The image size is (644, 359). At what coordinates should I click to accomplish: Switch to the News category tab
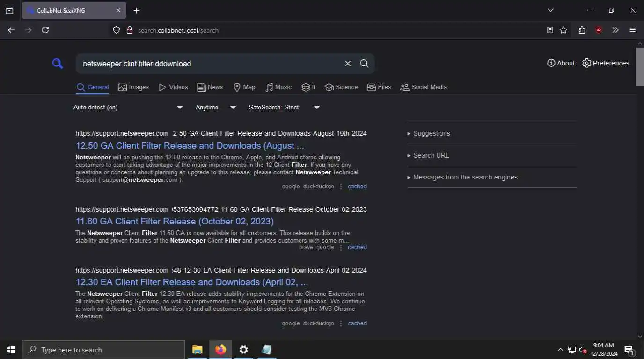[x=210, y=87]
